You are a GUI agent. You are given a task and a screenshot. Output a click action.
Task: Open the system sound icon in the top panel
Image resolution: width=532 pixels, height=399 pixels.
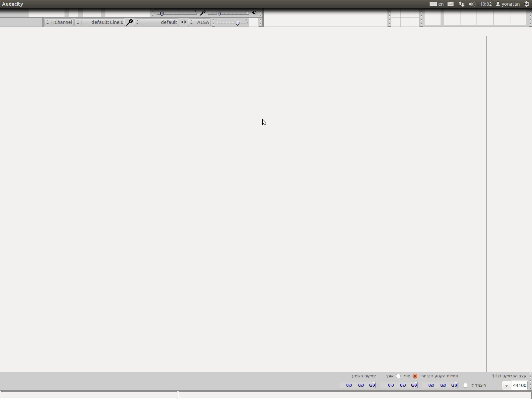point(472,4)
